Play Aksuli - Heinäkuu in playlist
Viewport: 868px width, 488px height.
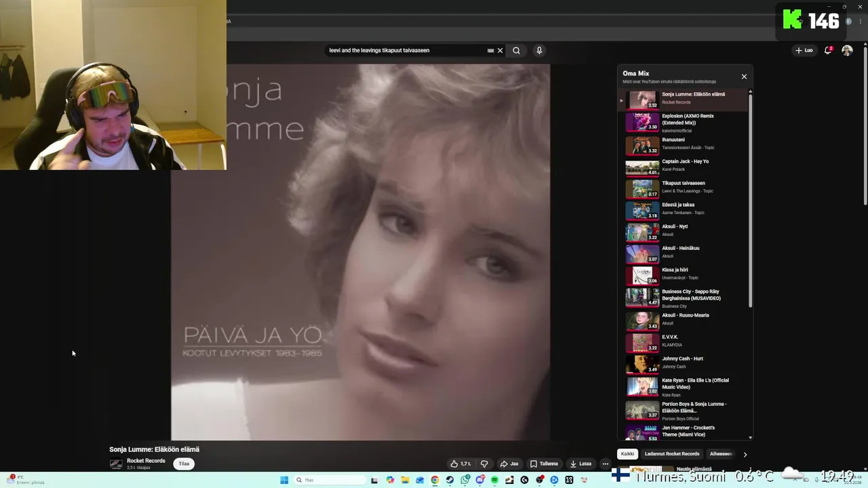click(x=683, y=253)
